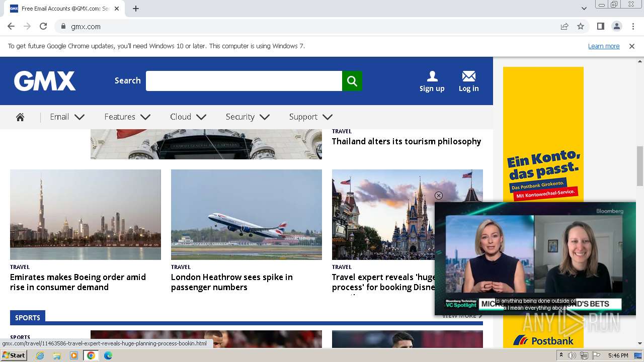Click the British Airways plane thumbnail

(247, 215)
